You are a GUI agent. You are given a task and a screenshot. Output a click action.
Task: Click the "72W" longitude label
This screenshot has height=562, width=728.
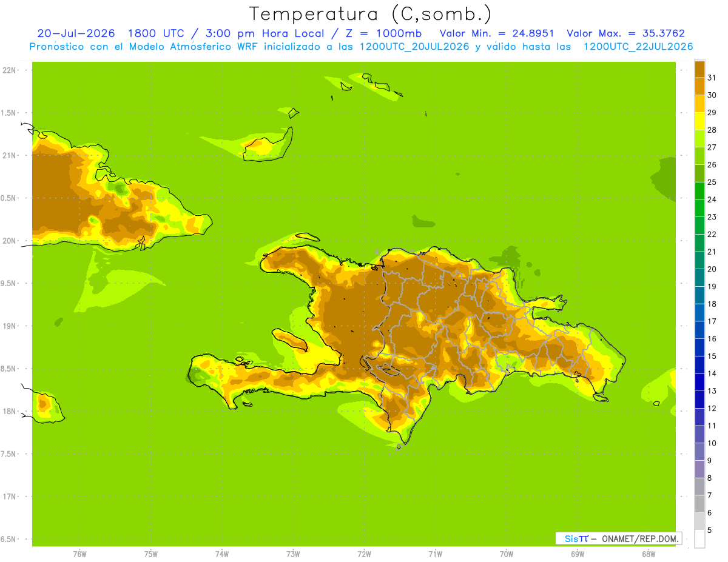[364, 554]
